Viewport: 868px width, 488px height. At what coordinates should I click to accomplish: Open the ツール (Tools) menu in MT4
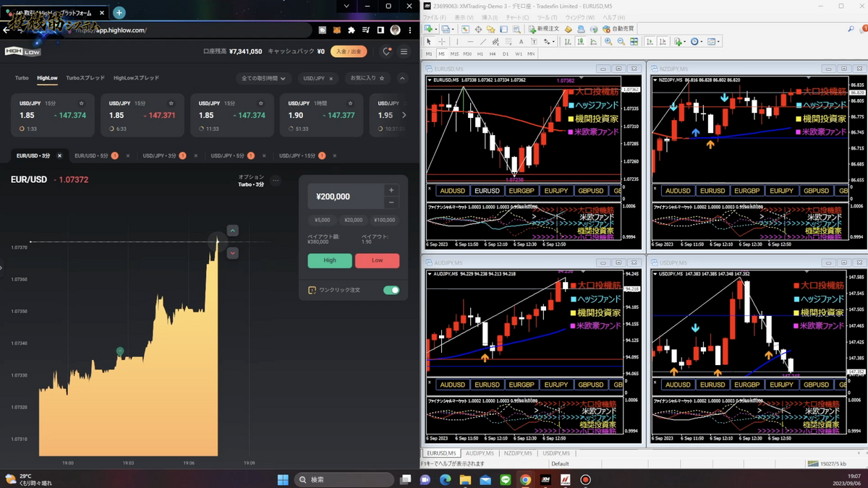pyautogui.click(x=548, y=17)
